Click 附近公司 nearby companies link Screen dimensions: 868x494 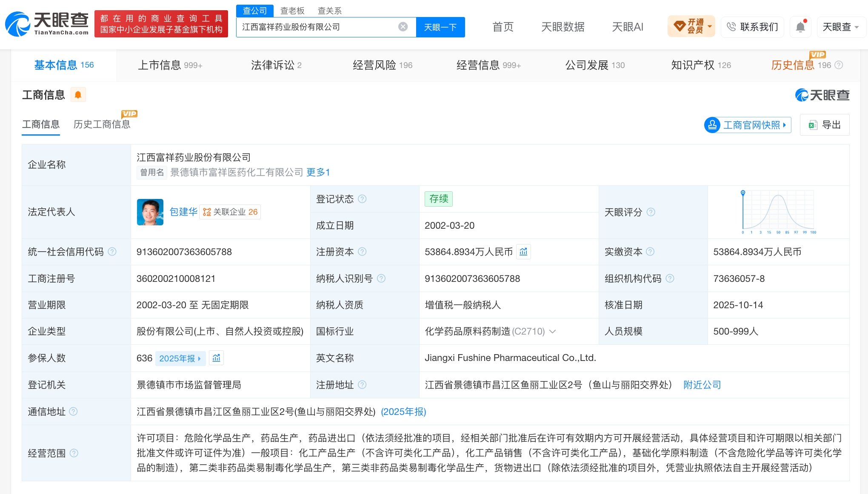tap(702, 385)
